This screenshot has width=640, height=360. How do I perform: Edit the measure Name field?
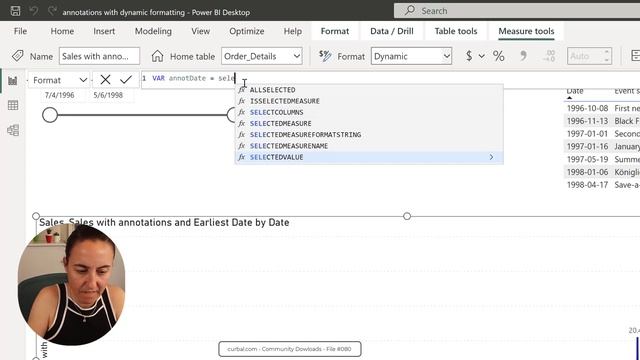pos(99,56)
